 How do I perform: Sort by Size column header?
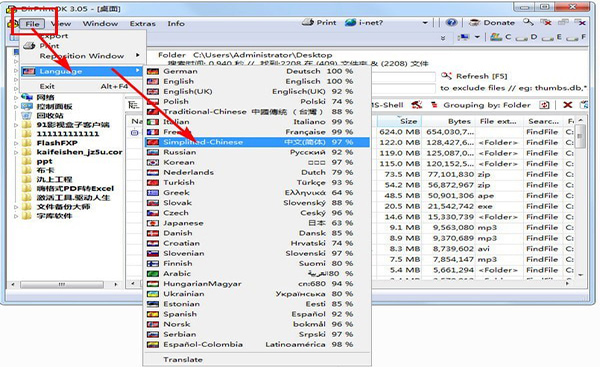tap(399, 121)
